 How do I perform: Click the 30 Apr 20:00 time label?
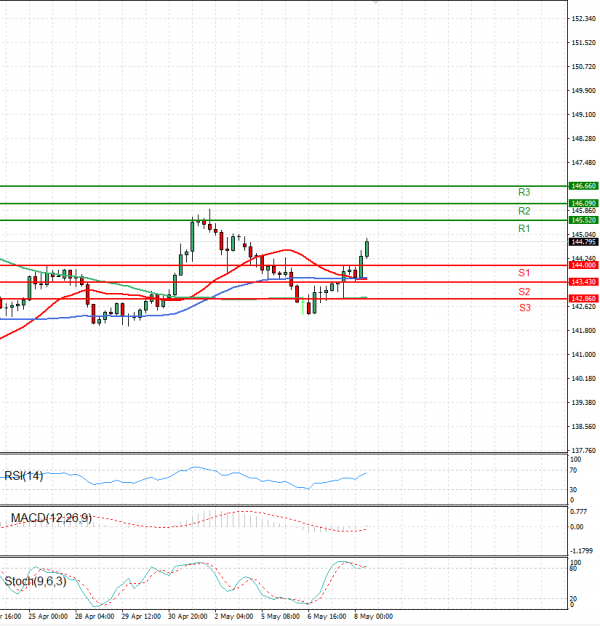188,616
